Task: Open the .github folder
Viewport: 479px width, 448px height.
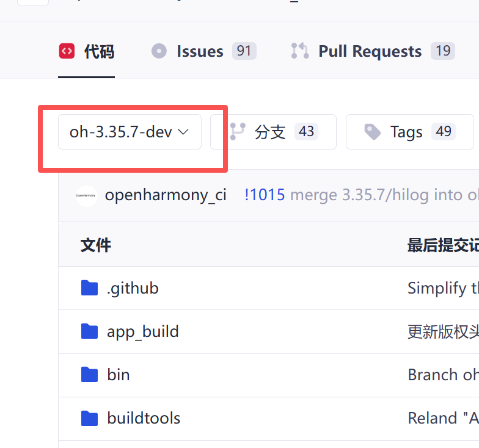Action: pyautogui.click(x=133, y=288)
